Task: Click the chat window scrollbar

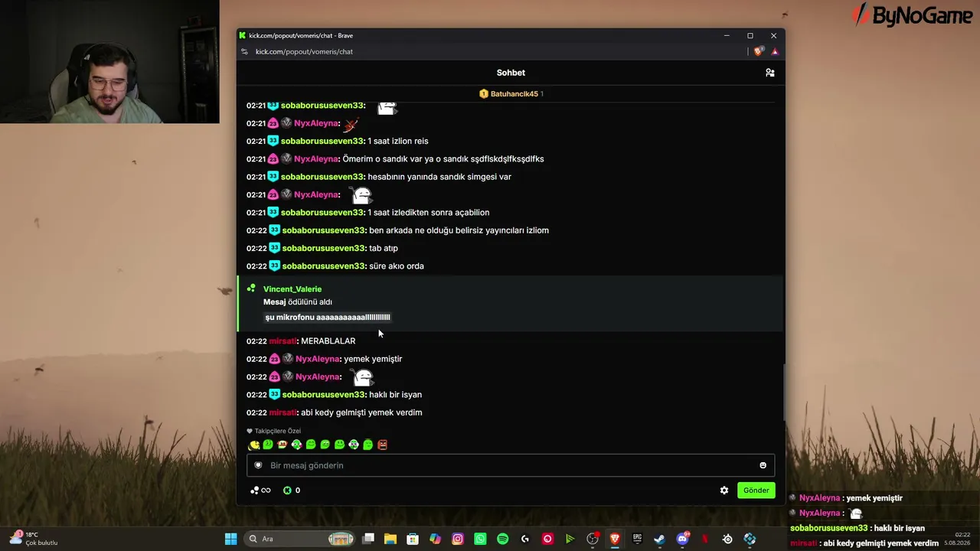Action: coord(783,390)
